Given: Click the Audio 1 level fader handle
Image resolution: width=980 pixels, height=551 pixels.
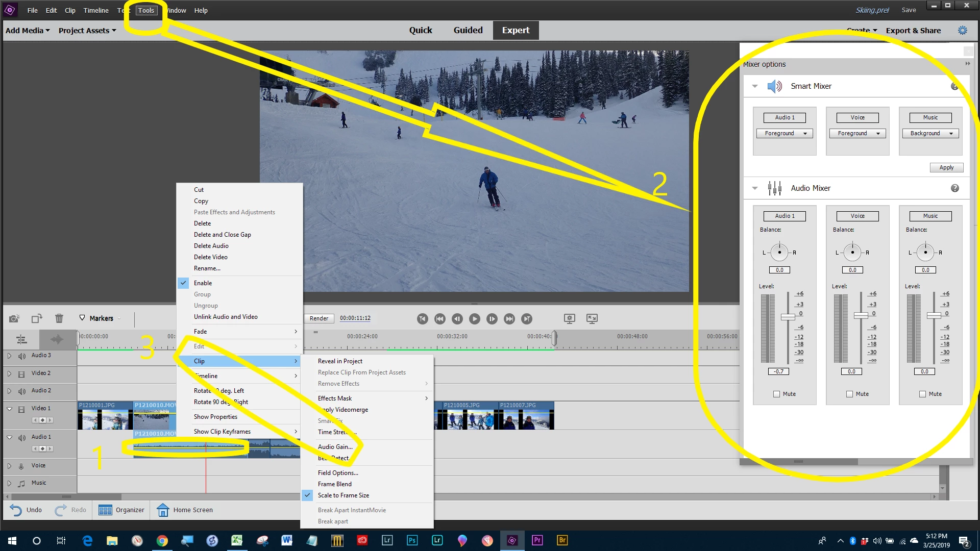Looking at the screenshot, I should click(788, 317).
